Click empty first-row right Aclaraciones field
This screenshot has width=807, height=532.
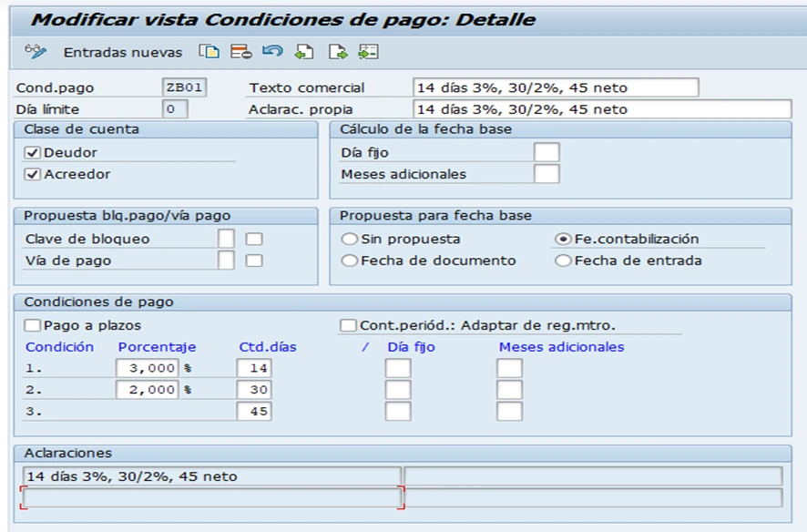coord(594,476)
